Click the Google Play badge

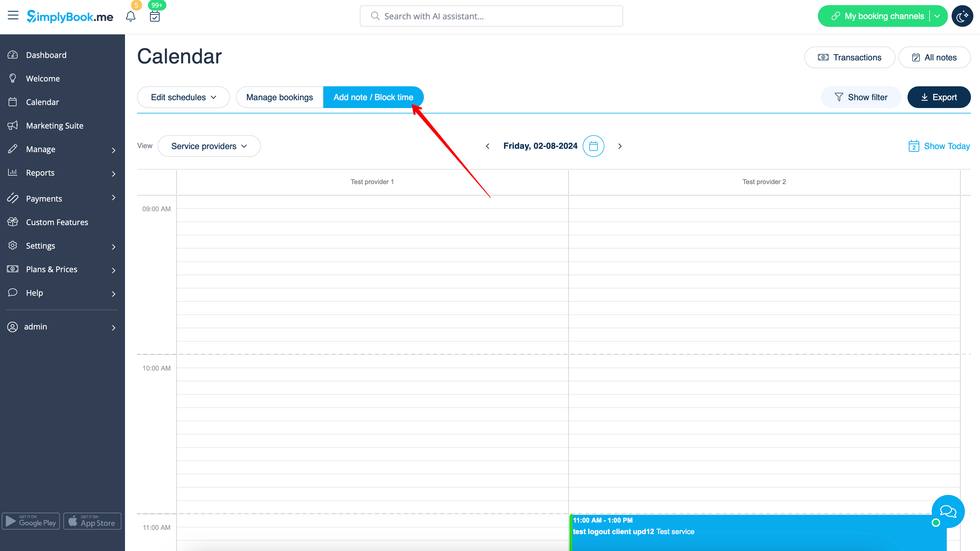[31, 521]
